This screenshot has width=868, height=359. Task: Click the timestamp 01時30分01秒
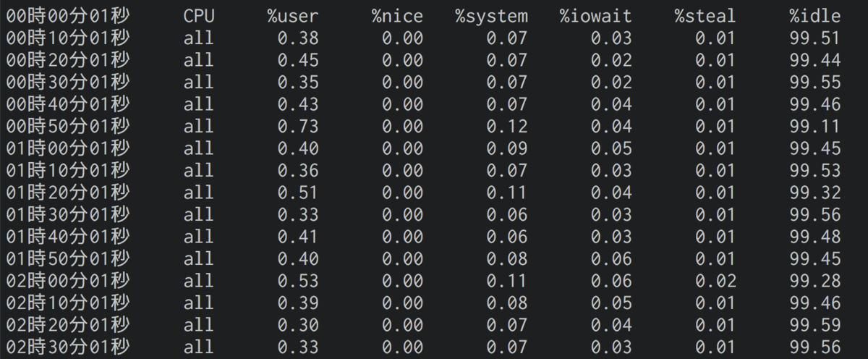(x=68, y=215)
